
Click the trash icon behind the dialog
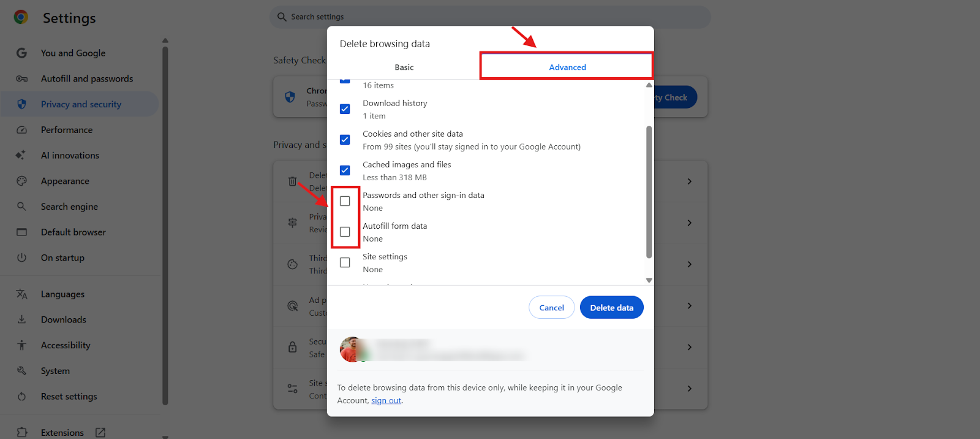click(x=293, y=181)
